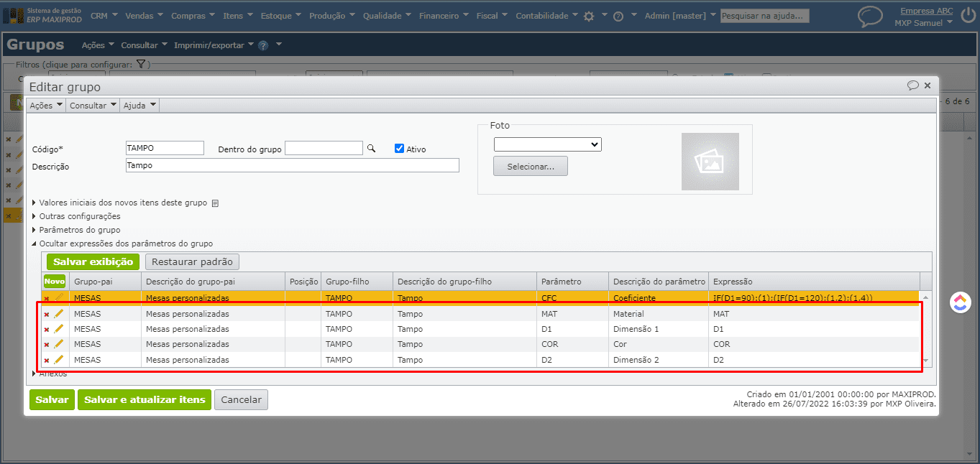
Task: Open the MXP Samuel dropdown
Action: (x=924, y=23)
